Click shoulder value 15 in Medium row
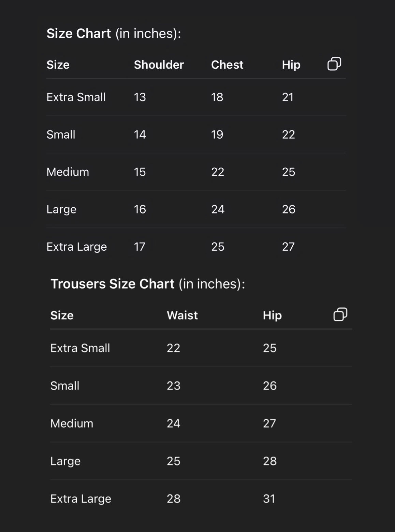The width and height of the screenshot is (395, 532). tap(140, 172)
